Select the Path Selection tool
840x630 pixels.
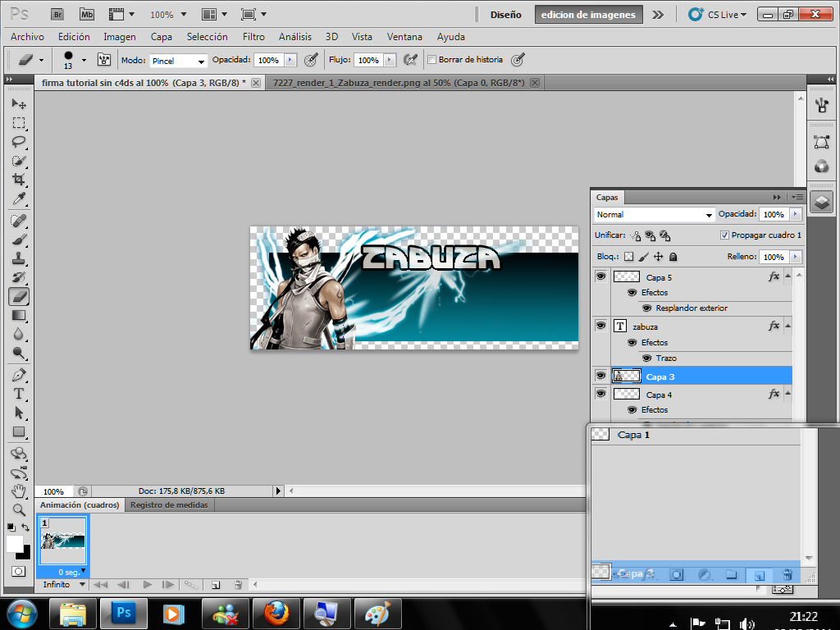(x=19, y=413)
